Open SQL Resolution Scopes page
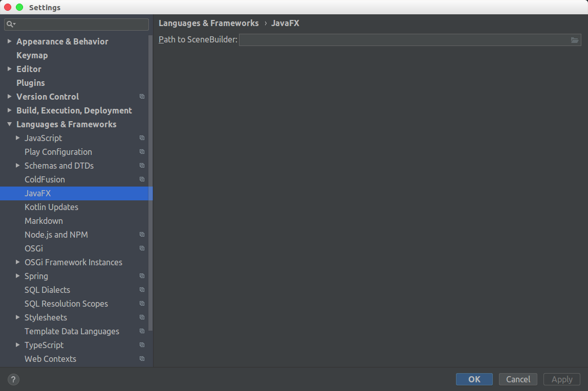 pos(67,304)
